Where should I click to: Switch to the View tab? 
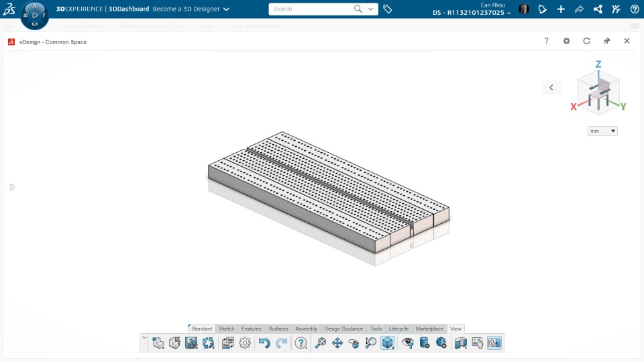(x=455, y=328)
